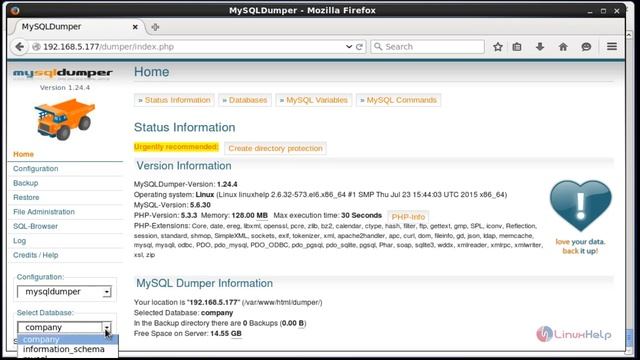
Task: Click the site identity globe icon
Action: coord(36,47)
